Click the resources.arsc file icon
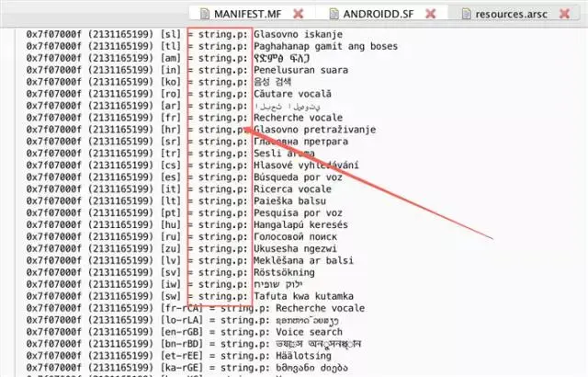 pyautogui.click(x=466, y=14)
